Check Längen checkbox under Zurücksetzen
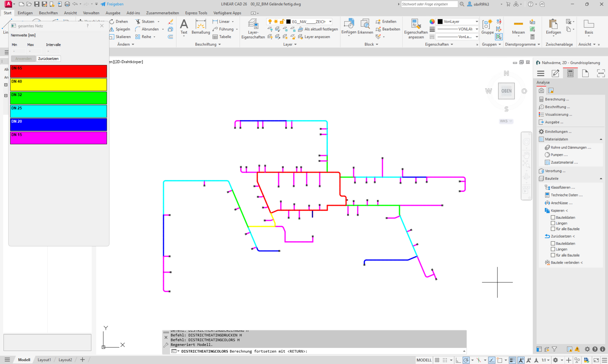 point(553,249)
